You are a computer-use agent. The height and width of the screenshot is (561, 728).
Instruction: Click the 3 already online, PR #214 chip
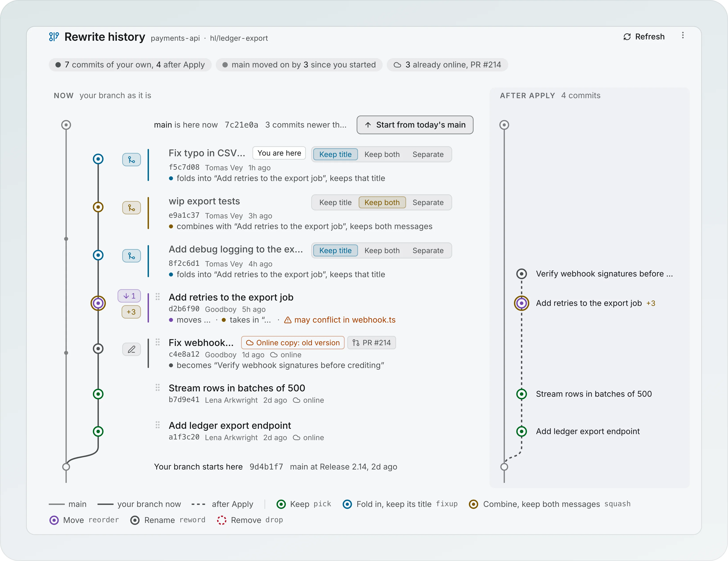click(x=447, y=65)
